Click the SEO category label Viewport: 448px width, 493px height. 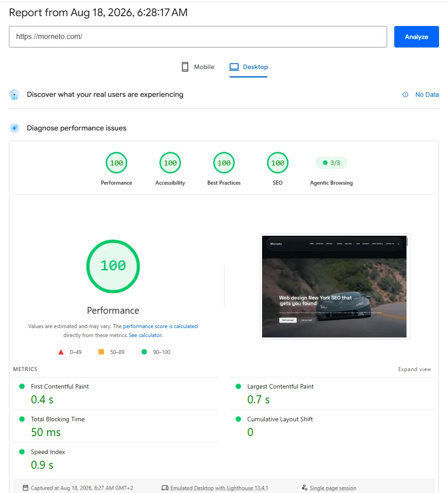278,183
